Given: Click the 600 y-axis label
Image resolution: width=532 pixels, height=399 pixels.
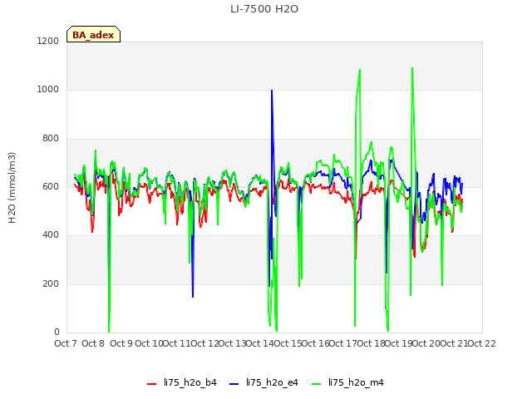Looking at the screenshot, I should (51, 186).
